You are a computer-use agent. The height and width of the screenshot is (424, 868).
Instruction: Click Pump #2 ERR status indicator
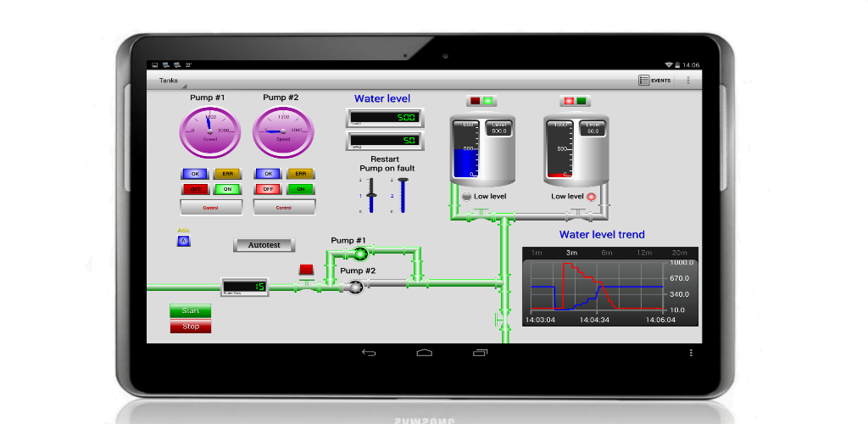click(301, 174)
